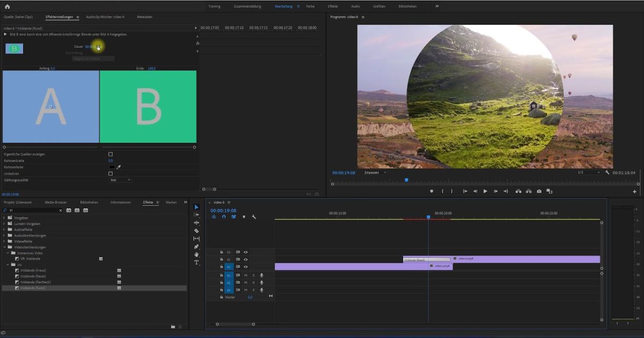Select the Pen tool
Viewport: 644px width, 338px height.
[x=196, y=247]
